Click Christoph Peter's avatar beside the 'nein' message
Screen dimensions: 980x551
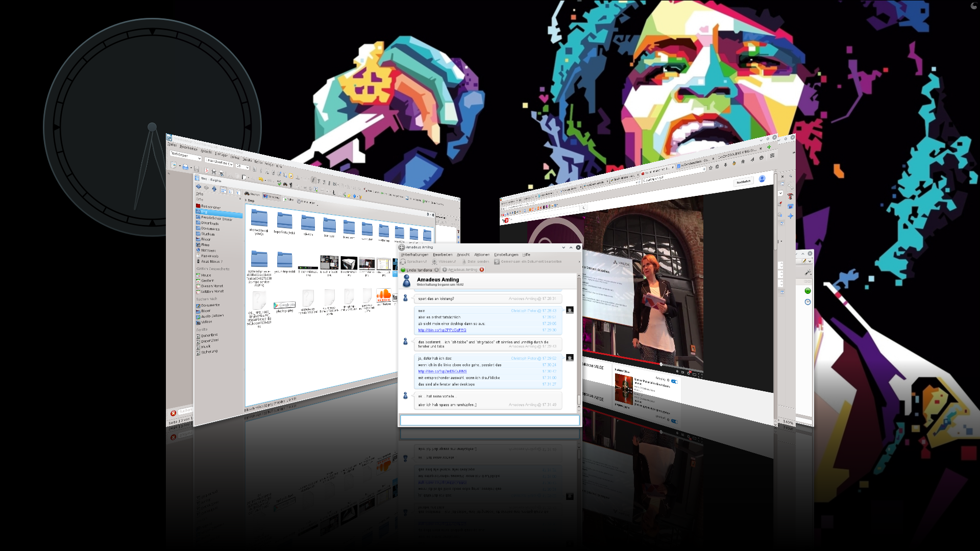point(570,310)
